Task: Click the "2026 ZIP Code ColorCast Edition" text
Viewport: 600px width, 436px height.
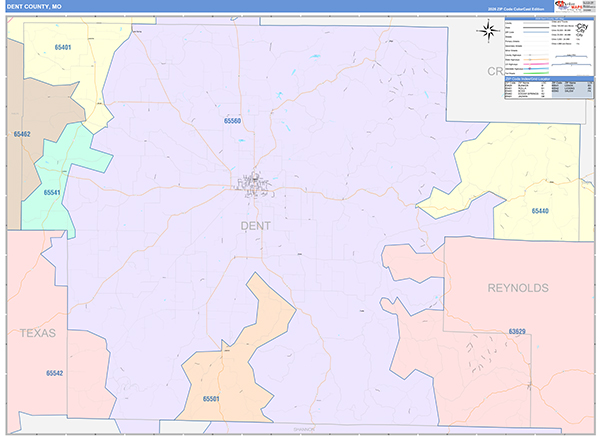Action: [x=515, y=9]
